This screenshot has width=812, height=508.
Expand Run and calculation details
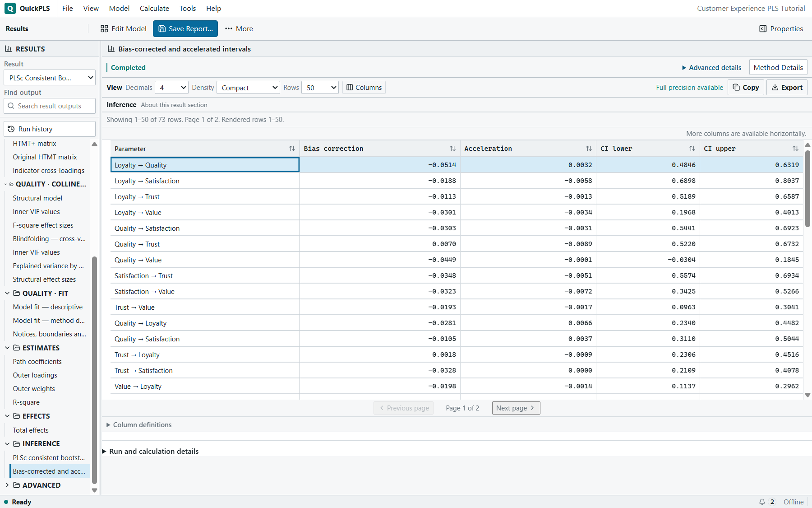point(150,452)
